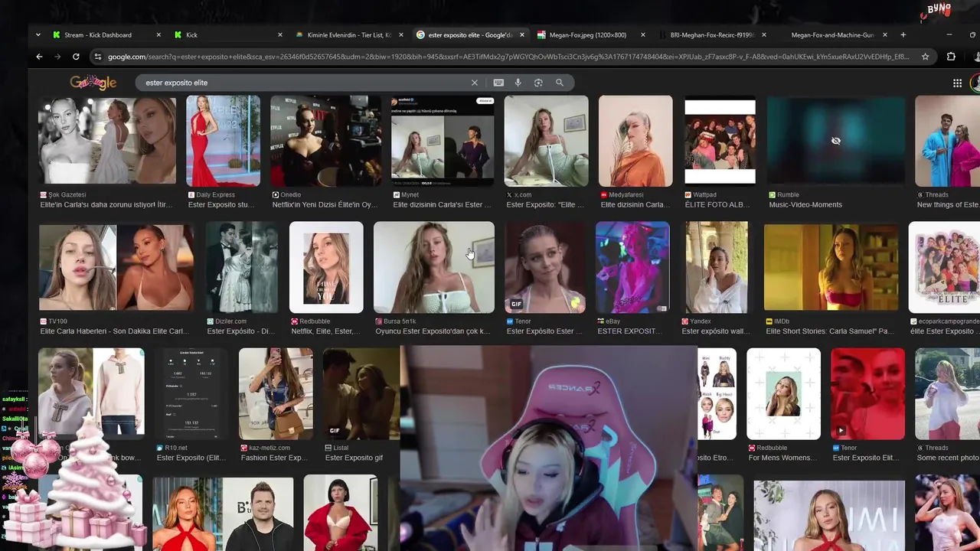The image size is (980, 551).
Task: Start voice search with the microphone icon
Action: 518,83
